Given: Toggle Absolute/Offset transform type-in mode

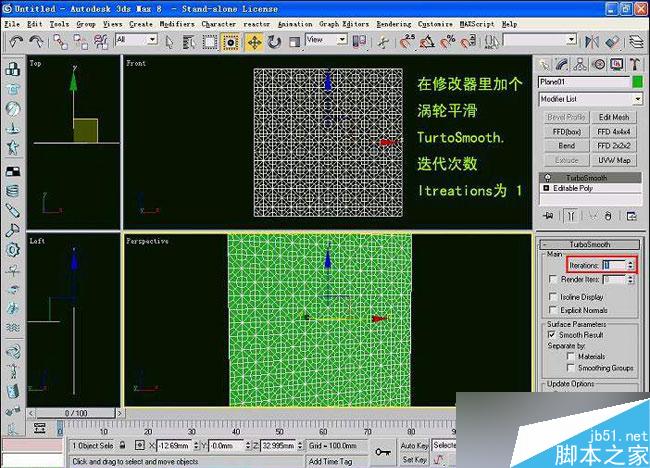Looking at the screenshot, I should [140, 446].
